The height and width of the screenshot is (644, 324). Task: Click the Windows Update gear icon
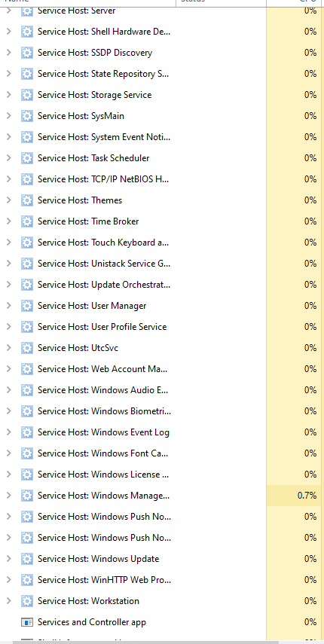(x=26, y=559)
